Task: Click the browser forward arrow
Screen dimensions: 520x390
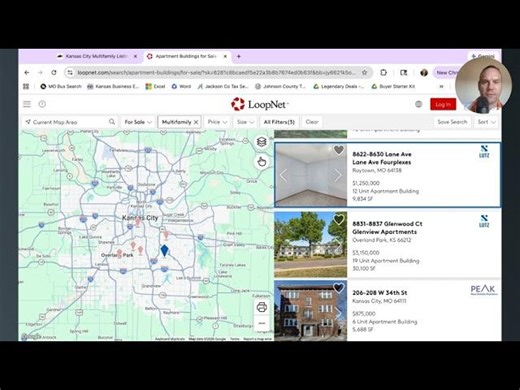Action: click(40, 72)
